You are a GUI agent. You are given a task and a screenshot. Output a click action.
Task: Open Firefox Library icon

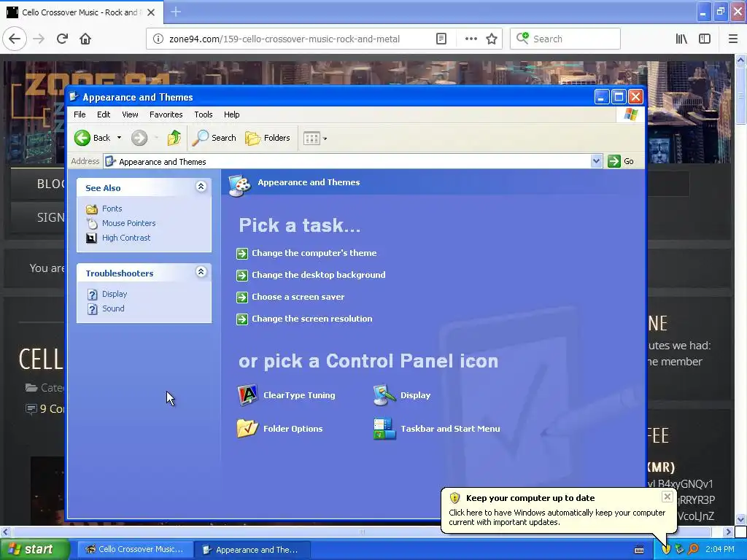(x=681, y=39)
